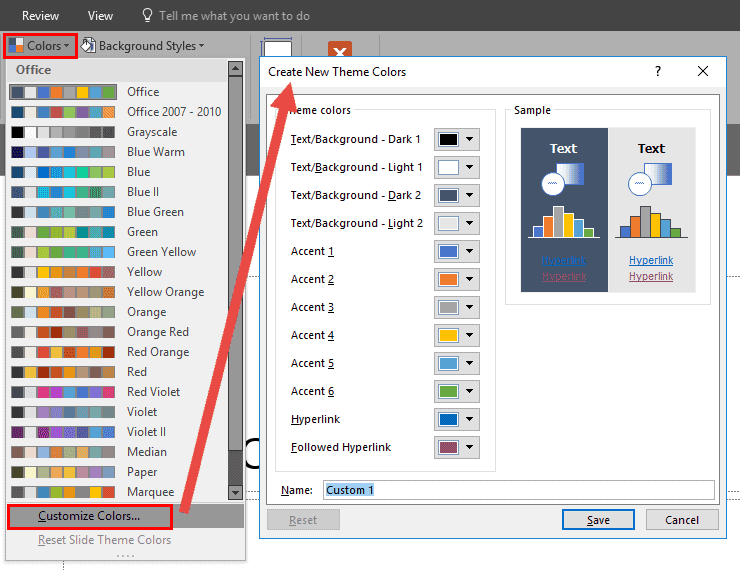The height and width of the screenshot is (570, 740).
Task: Click Customize Colors menu entry
Action: tap(90, 516)
